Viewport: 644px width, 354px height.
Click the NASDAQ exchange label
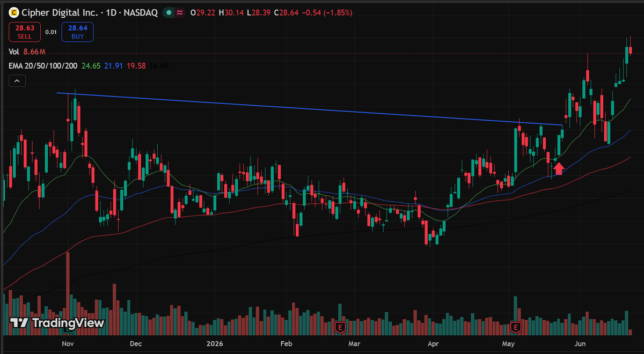point(141,12)
